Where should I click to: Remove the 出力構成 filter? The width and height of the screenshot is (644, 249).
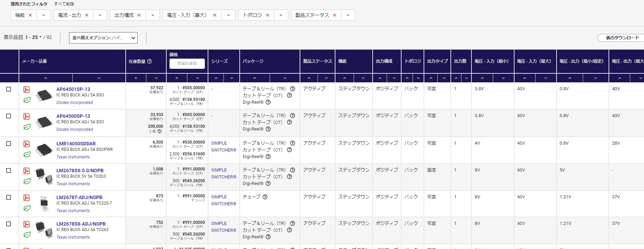tap(139, 15)
